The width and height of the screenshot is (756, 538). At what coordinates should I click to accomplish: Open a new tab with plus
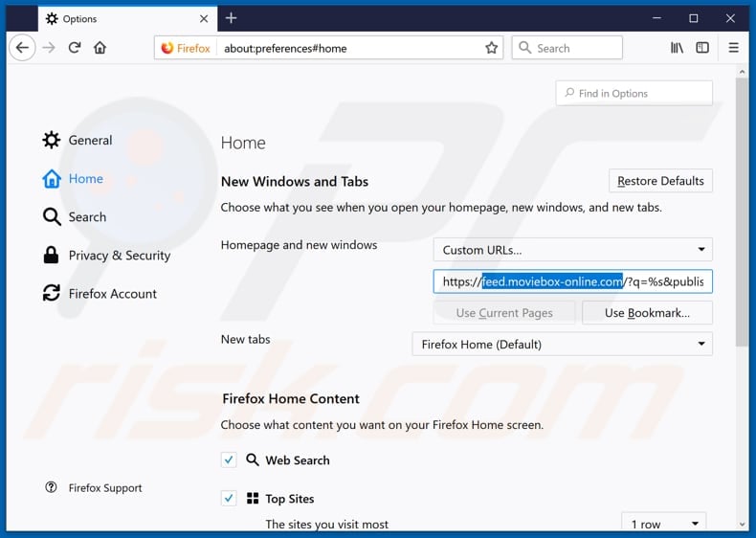231,18
